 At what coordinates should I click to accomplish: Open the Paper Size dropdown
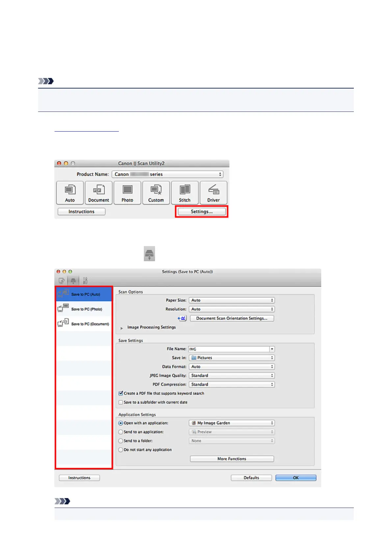click(x=232, y=300)
